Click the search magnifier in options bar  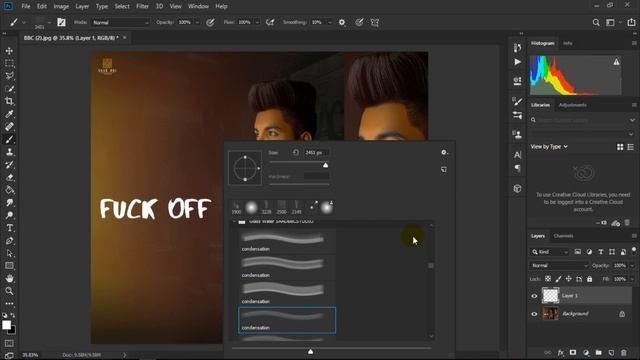point(596,23)
